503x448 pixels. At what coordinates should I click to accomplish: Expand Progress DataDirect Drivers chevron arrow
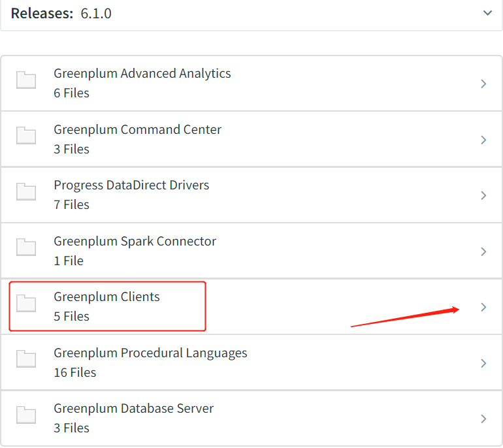tap(483, 195)
